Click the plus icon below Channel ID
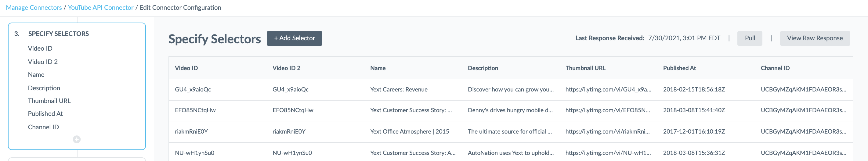The width and height of the screenshot is (868, 161). click(77, 139)
